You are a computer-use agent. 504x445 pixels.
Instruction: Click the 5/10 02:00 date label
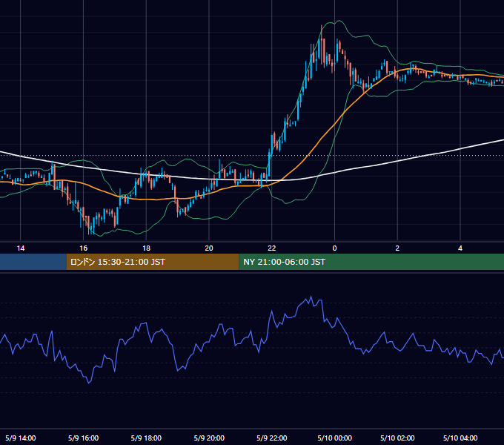(x=397, y=438)
